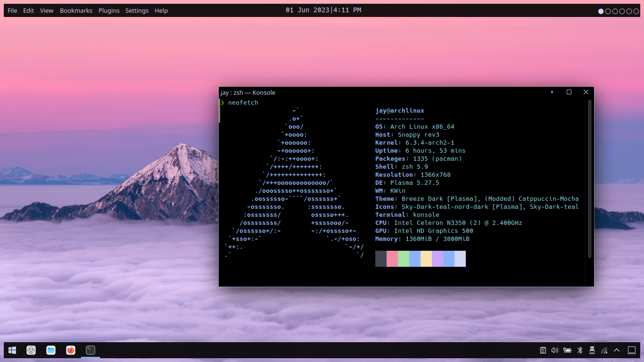The width and height of the screenshot is (644, 362).
Task: Click the 'Uptime: 6 hours, 53 mins' line
Action: [x=421, y=151]
